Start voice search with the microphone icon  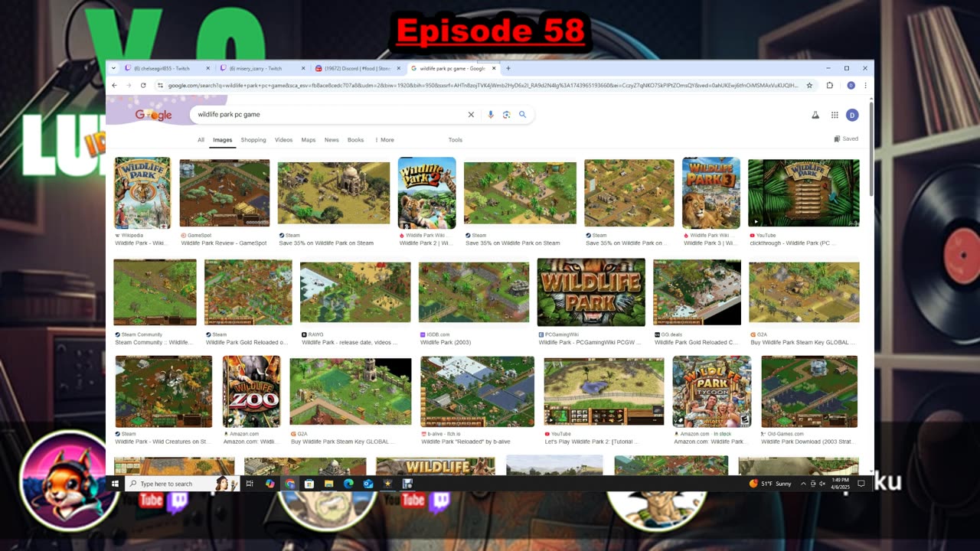[x=491, y=115]
